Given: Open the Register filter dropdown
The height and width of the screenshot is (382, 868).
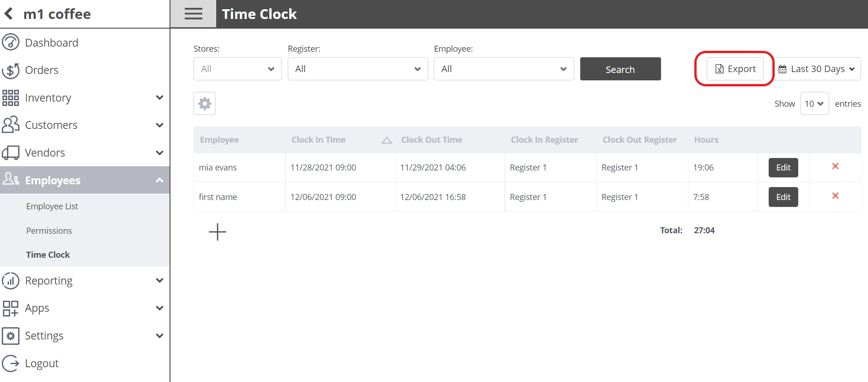Looking at the screenshot, I should pyautogui.click(x=358, y=69).
